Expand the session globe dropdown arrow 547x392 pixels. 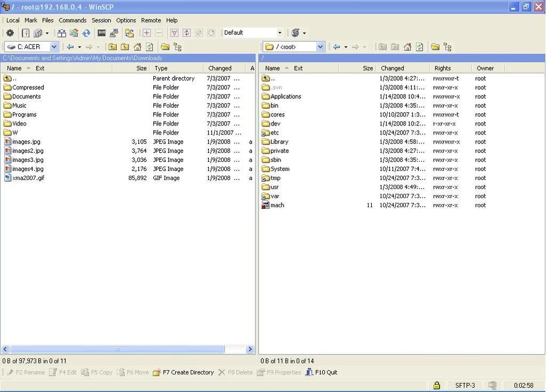click(x=304, y=33)
